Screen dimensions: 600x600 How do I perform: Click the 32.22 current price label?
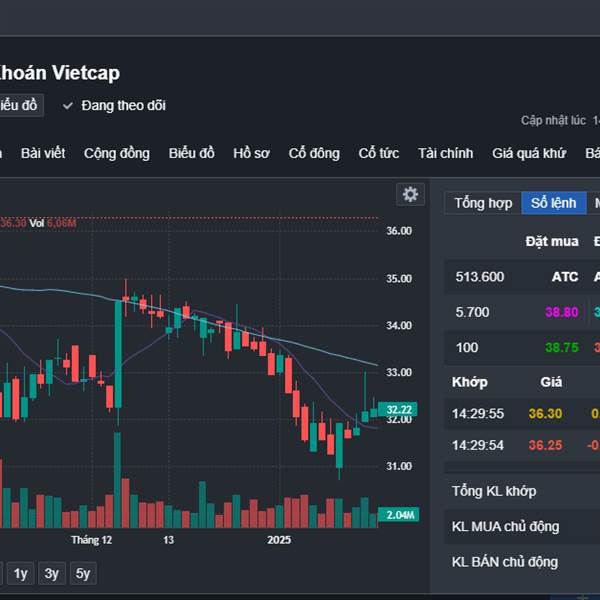point(397,409)
